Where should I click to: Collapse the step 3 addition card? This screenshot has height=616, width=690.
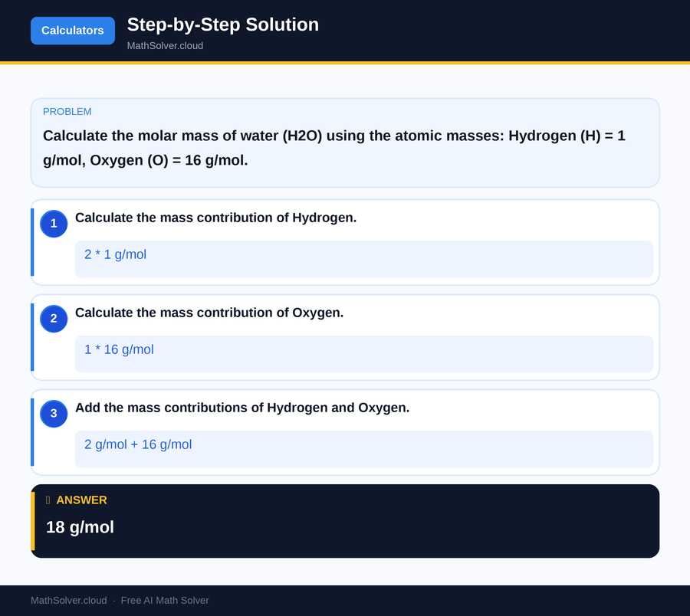click(345, 431)
